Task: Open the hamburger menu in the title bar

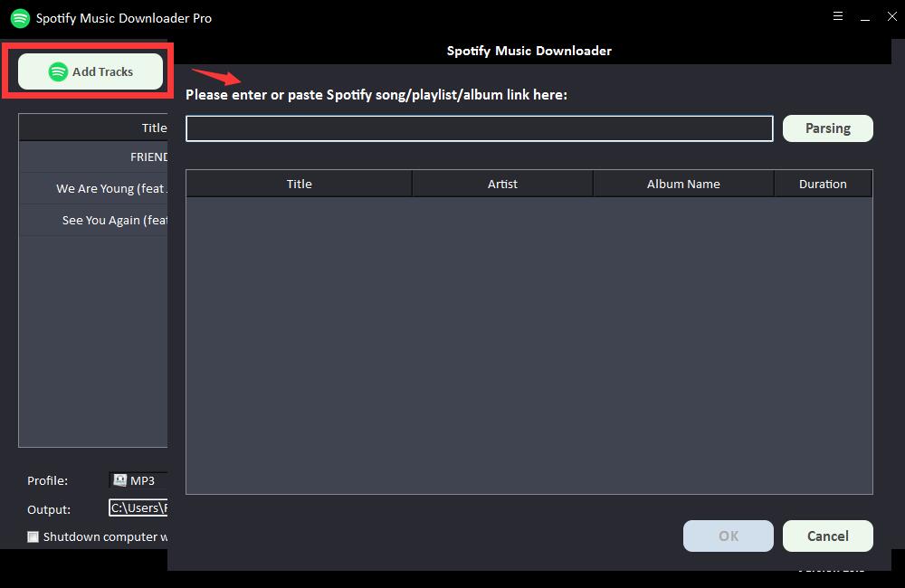Action: [x=838, y=16]
